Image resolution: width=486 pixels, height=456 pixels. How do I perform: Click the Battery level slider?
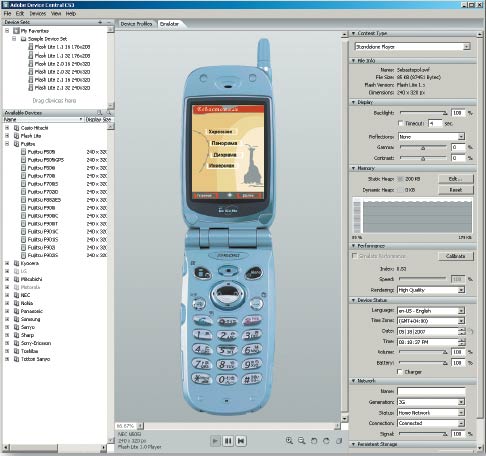point(423,363)
